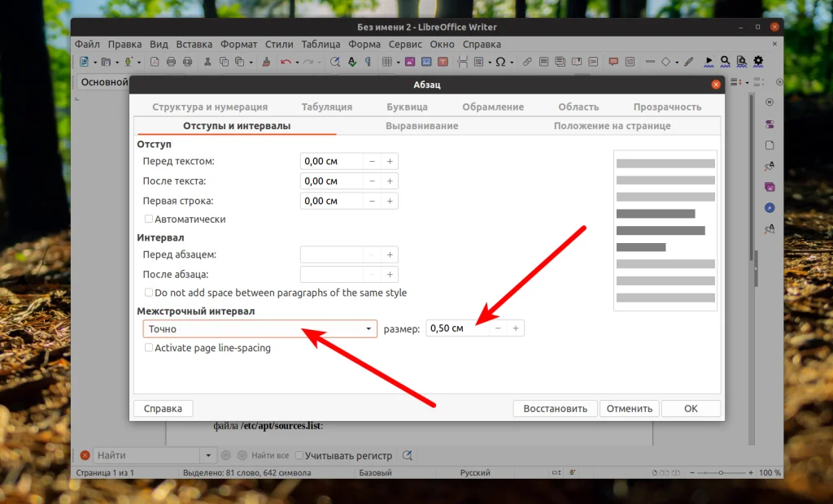Viewport: 833px width, 504px height.
Task: Open the Gallery panel in the sidebar
Action: pyautogui.click(x=769, y=186)
